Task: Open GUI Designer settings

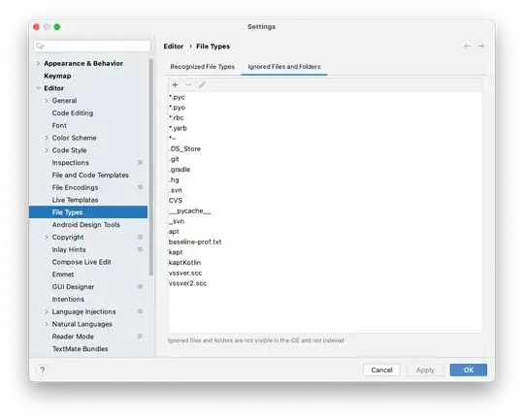Action: point(73,287)
